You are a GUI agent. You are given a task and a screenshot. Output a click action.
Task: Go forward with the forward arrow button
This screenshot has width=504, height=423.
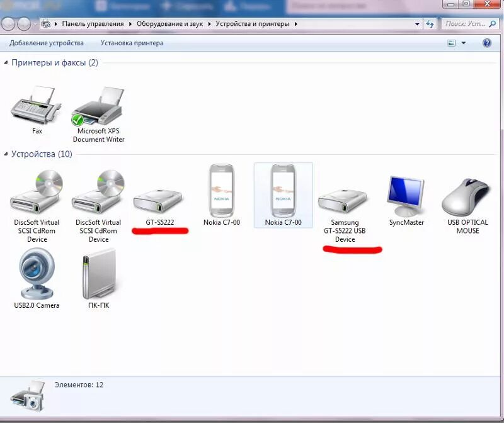[24, 24]
